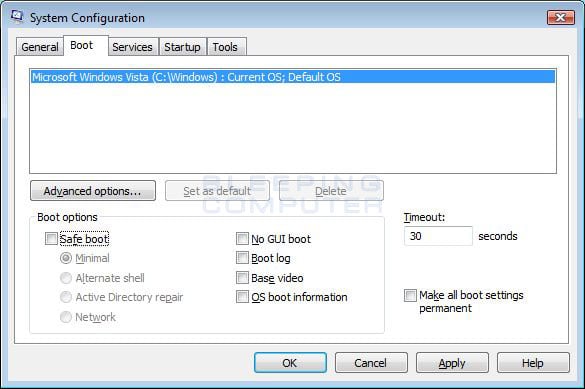The image size is (585, 389).
Task: Open Advanced options dialog
Action: coord(93,191)
